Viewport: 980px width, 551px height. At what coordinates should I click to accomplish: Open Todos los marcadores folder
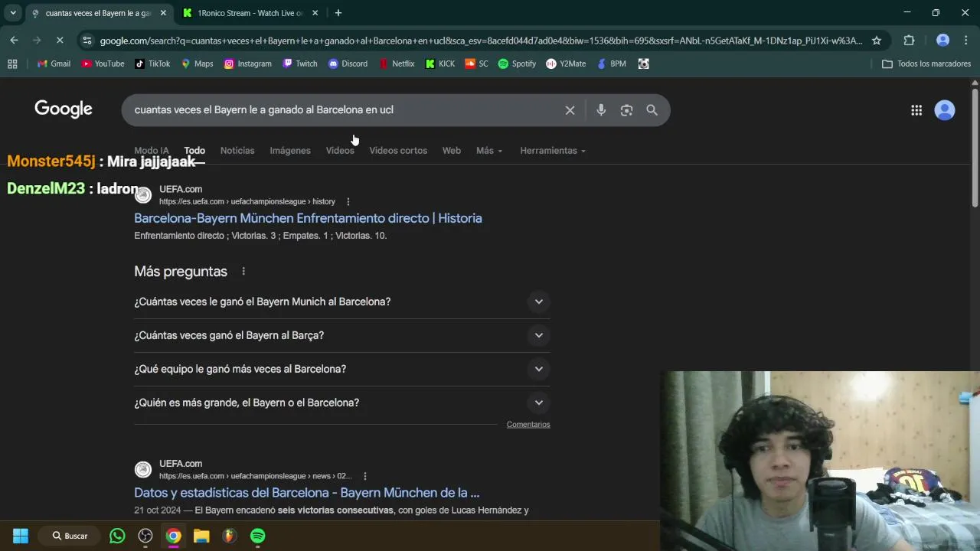click(926, 64)
